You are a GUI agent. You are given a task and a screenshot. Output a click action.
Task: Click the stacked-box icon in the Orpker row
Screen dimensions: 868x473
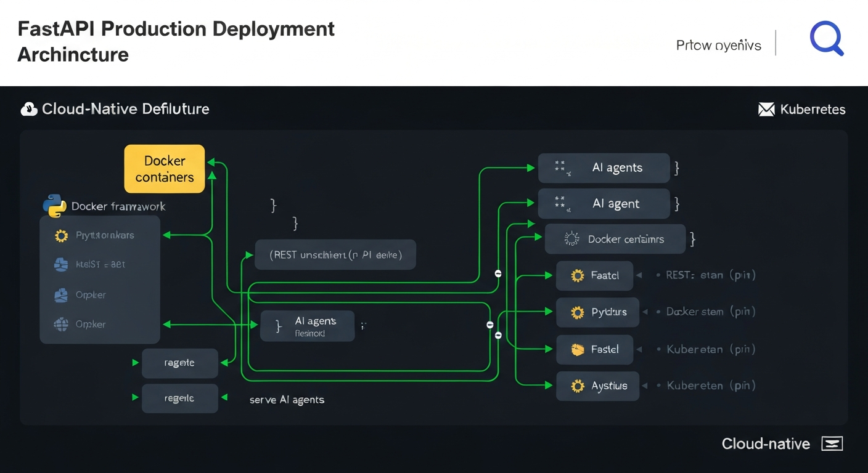coord(61,295)
